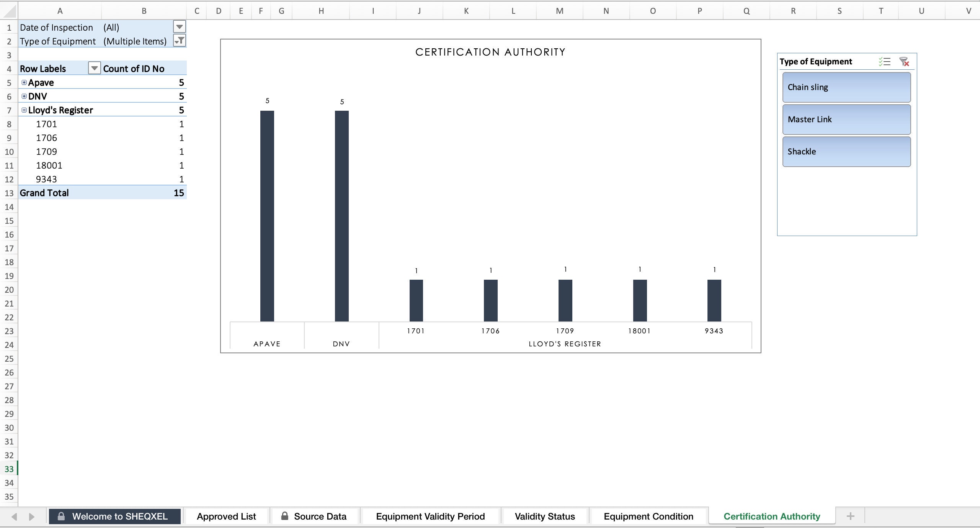
Task: Click the left sheet navigation arrow
Action: [15, 516]
